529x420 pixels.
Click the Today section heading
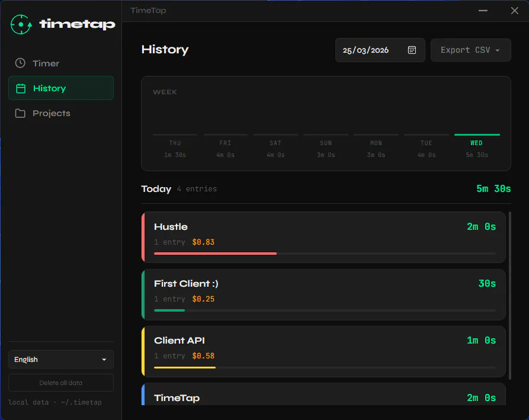[156, 188]
